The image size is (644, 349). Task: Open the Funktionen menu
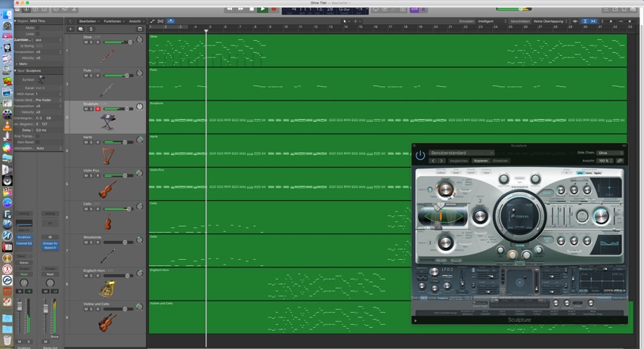click(x=114, y=21)
